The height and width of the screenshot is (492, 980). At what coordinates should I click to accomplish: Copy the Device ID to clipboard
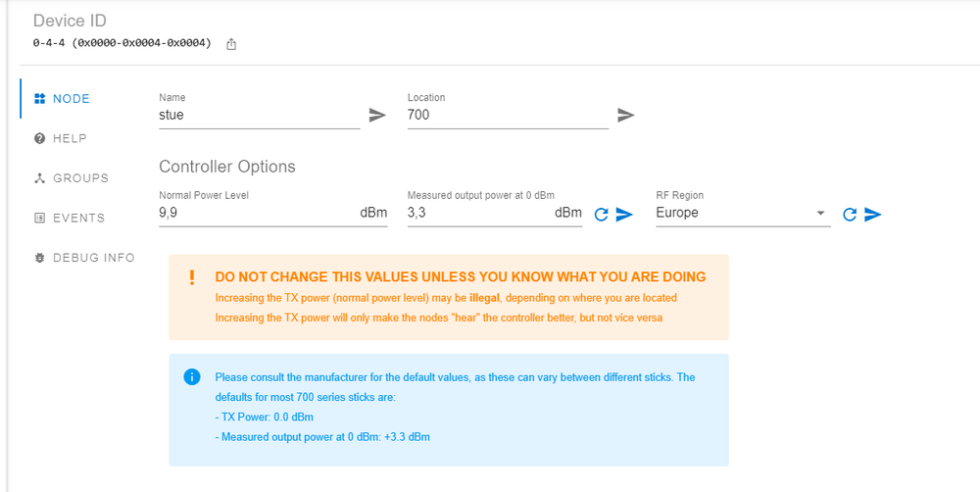[x=231, y=44]
